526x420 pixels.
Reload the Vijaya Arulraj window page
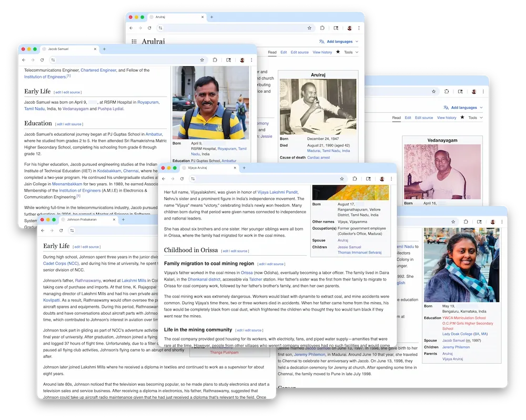(x=182, y=179)
